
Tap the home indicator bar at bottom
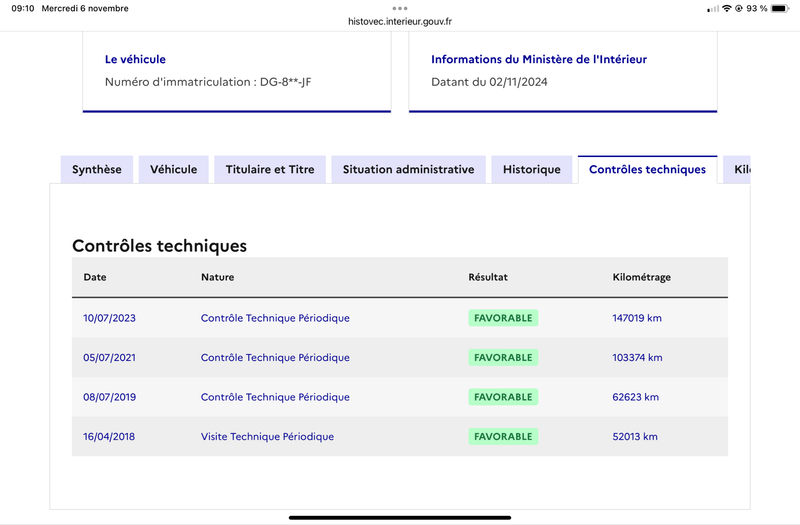pos(399,517)
